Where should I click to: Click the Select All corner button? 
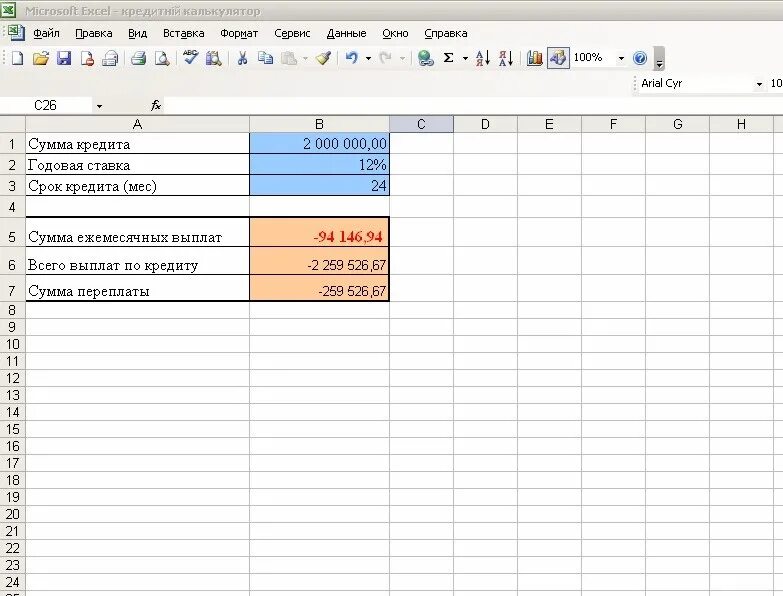point(12,124)
